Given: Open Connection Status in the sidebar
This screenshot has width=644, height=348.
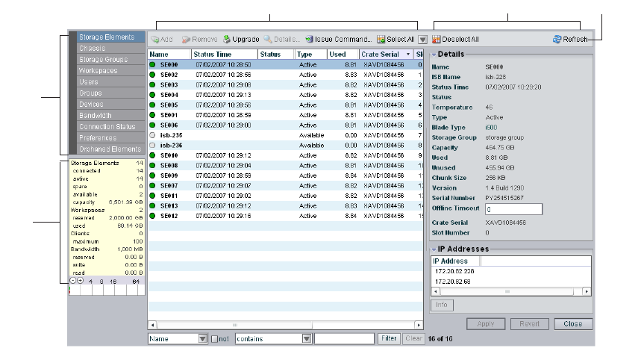Looking at the screenshot, I should 107,127.
